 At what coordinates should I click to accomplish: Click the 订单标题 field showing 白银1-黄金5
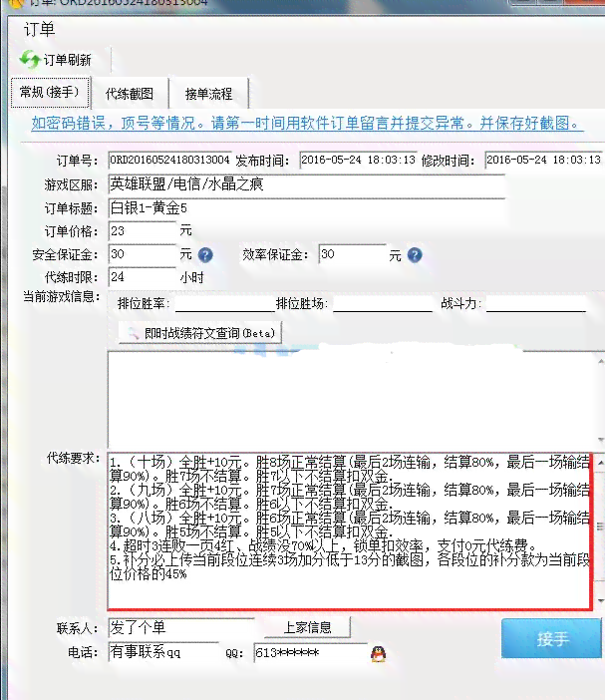[x=307, y=208]
